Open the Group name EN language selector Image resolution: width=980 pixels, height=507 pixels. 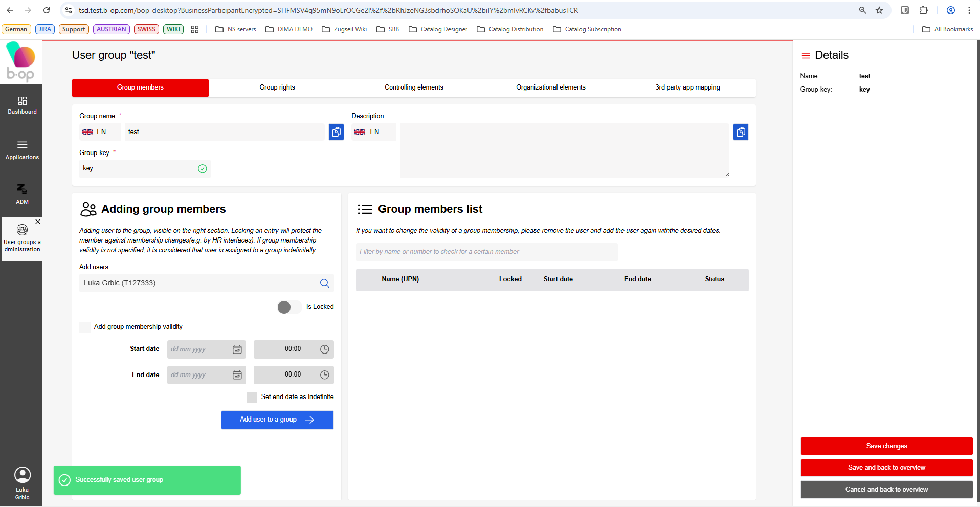click(x=100, y=132)
